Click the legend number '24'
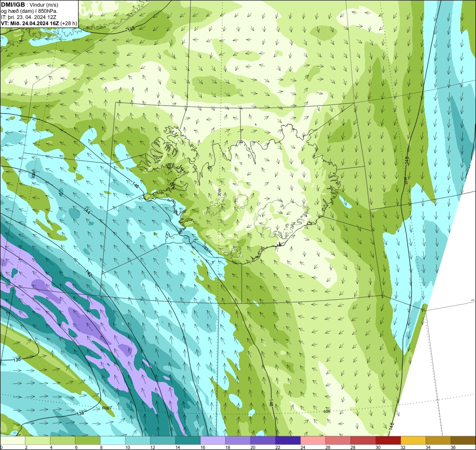476x450 pixels. coord(303,447)
